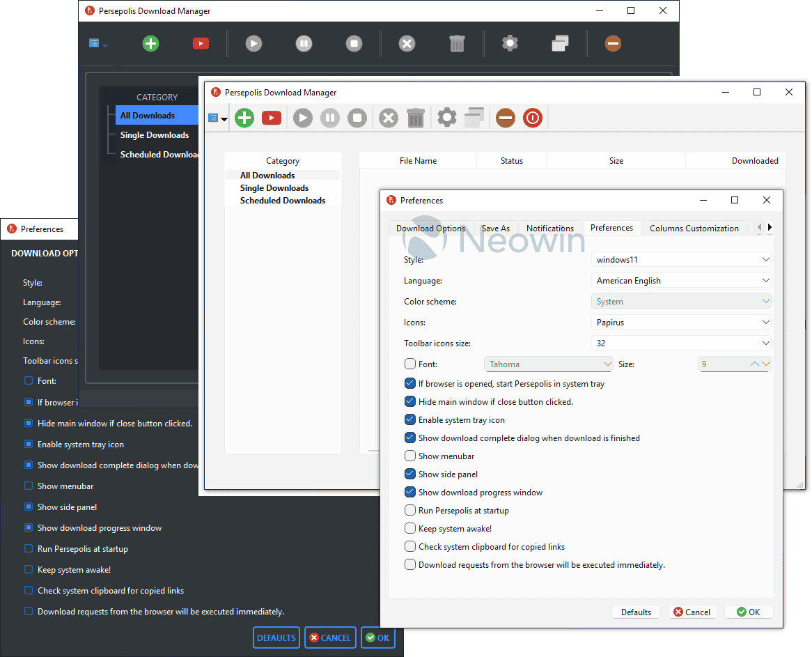Click trash delete icon in light window toolbar

pyautogui.click(x=415, y=118)
